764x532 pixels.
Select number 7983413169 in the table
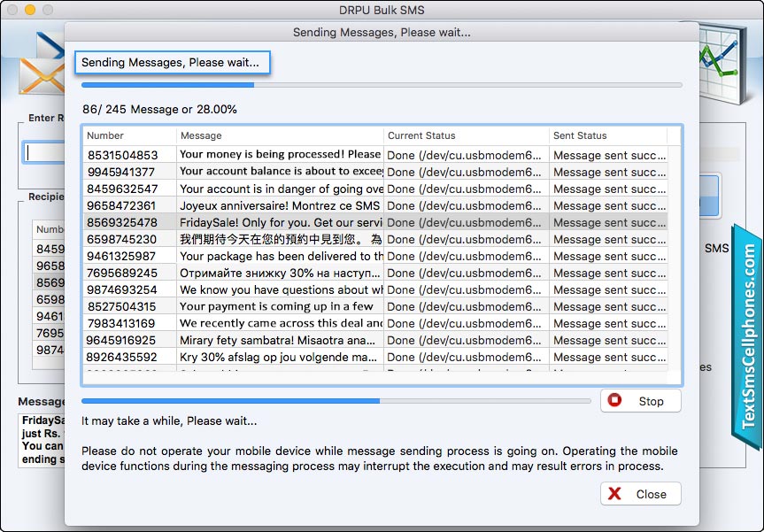click(x=120, y=323)
